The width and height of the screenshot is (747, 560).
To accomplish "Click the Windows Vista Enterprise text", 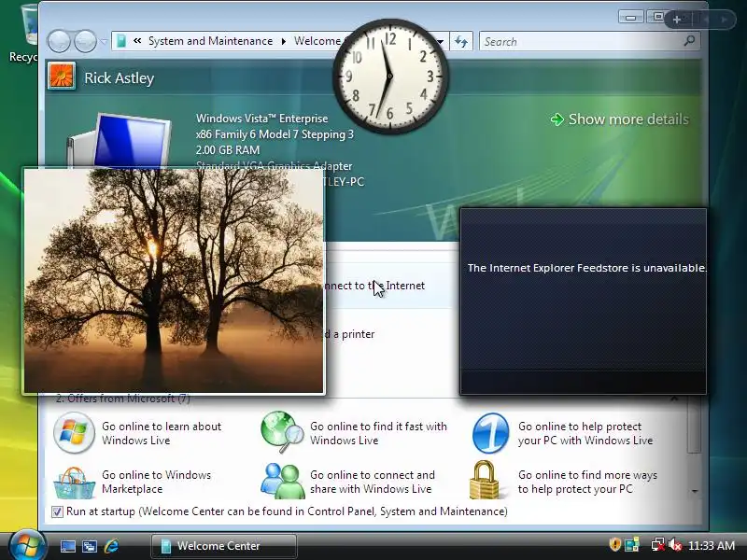I will click(x=261, y=119).
